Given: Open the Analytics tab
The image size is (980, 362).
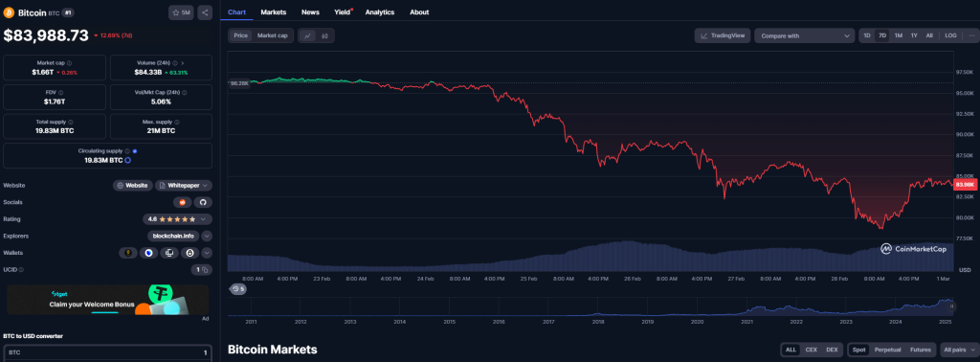Looking at the screenshot, I should click(x=380, y=11).
